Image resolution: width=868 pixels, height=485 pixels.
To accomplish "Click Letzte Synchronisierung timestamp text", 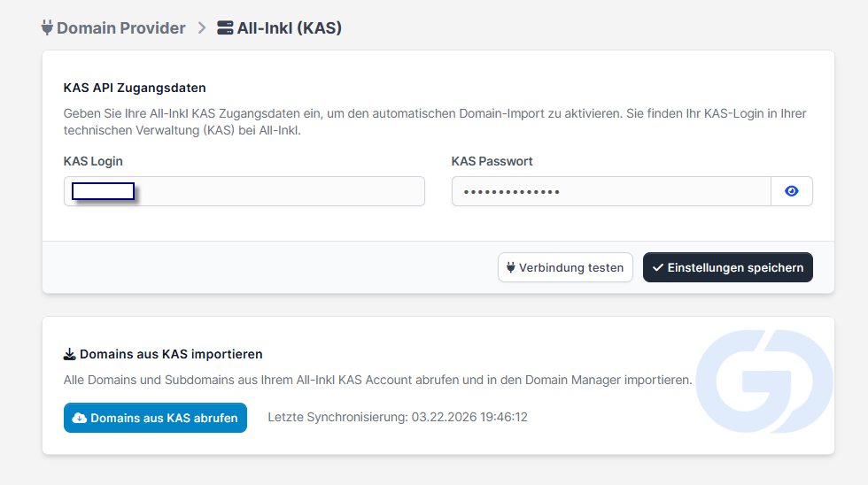I will pos(398,417).
